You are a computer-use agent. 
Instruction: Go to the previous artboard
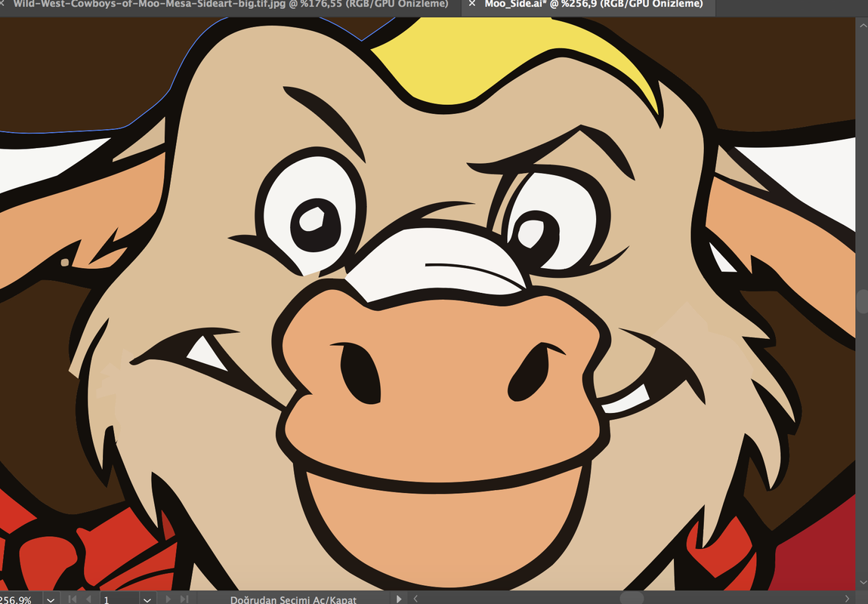88,599
